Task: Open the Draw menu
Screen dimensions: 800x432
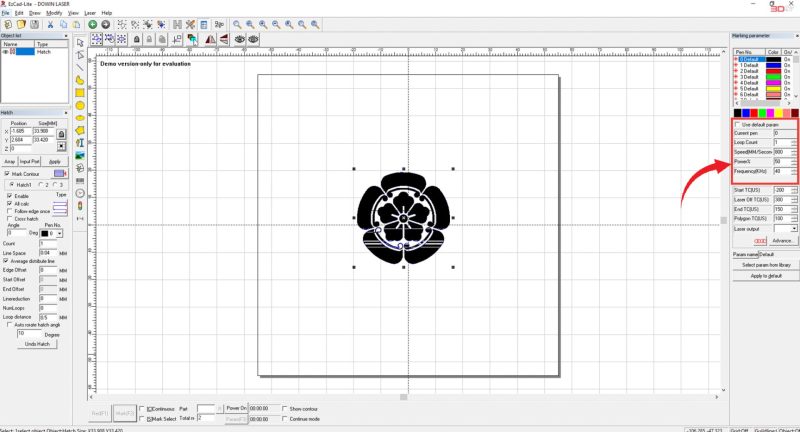Action: [x=35, y=13]
